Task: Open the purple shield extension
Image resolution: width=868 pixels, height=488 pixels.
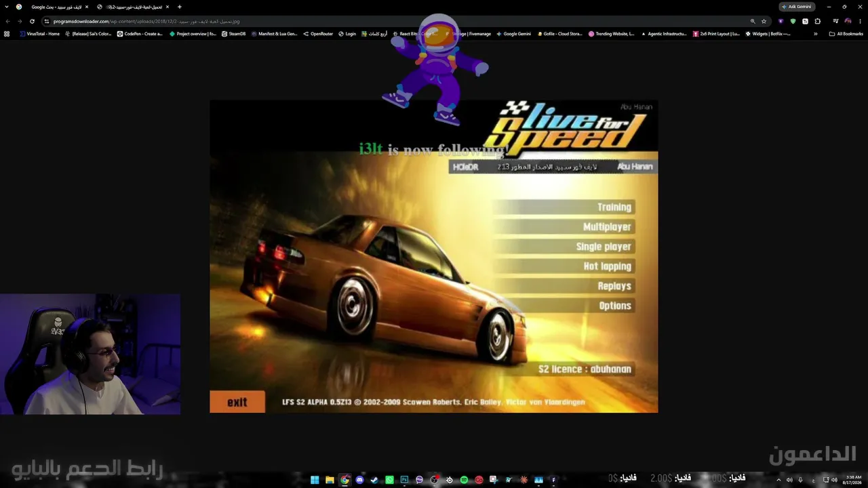Action: click(781, 21)
